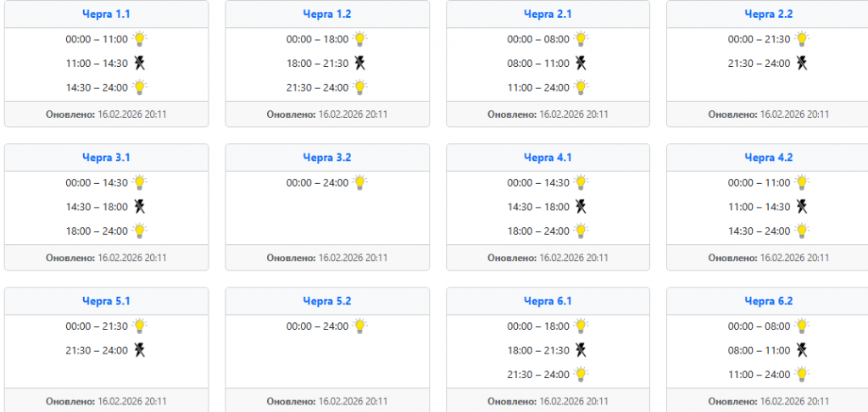Click the lightbulb icon in Черга 3.2
The height and width of the screenshot is (412, 868).
pyautogui.click(x=360, y=182)
